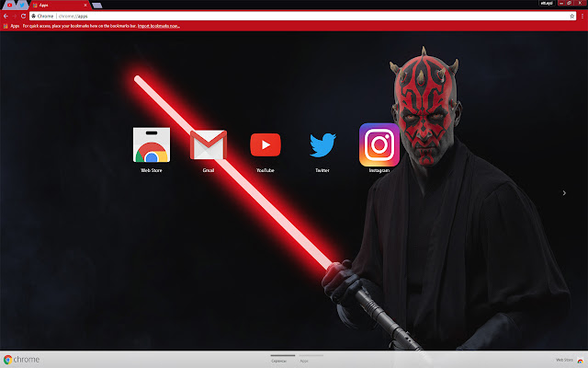
Task: Switch to pinned Twitter tab
Action: click(21, 6)
